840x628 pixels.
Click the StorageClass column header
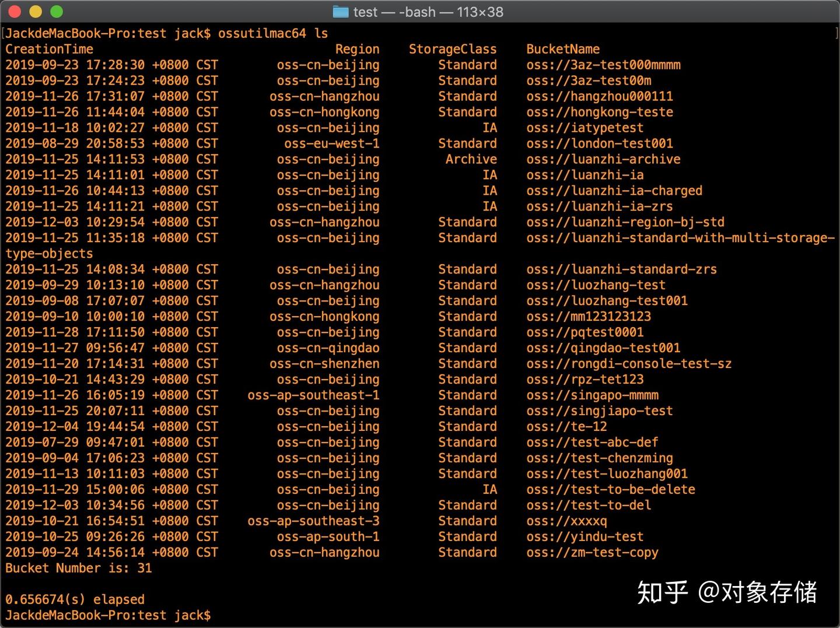pyautogui.click(x=453, y=49)
